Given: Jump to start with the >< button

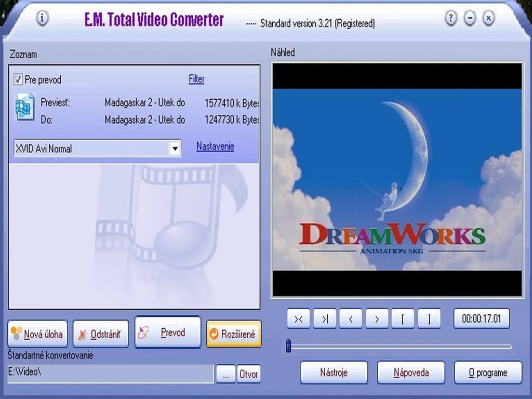Looking at the screenshot, I should pos(298,319).
